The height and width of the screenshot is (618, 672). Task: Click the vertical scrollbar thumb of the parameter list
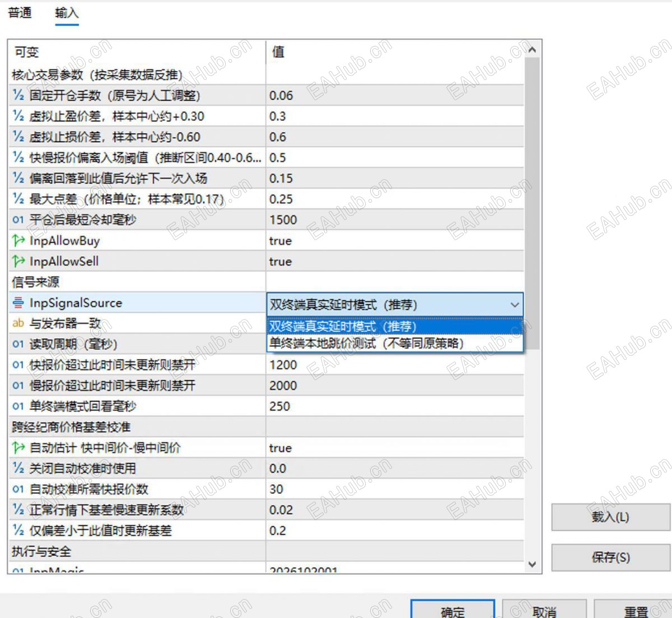pyautogui.click(x=533, y=203)
